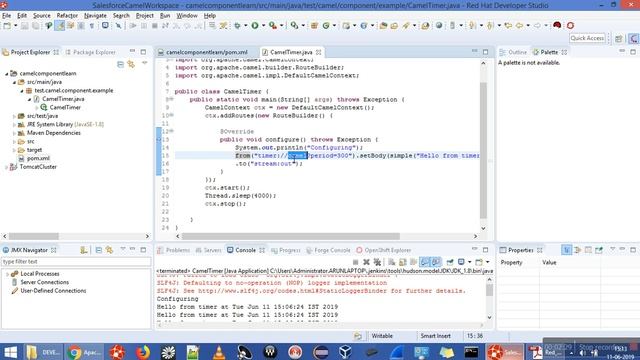Click the Debug bug icon in toolbar
Viewport: 640px width, 360px height.
point(237,26)
